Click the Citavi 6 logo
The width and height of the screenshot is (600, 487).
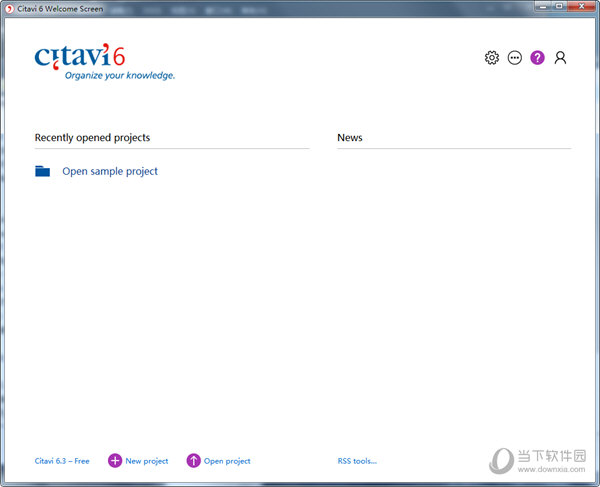coord(80,56)
